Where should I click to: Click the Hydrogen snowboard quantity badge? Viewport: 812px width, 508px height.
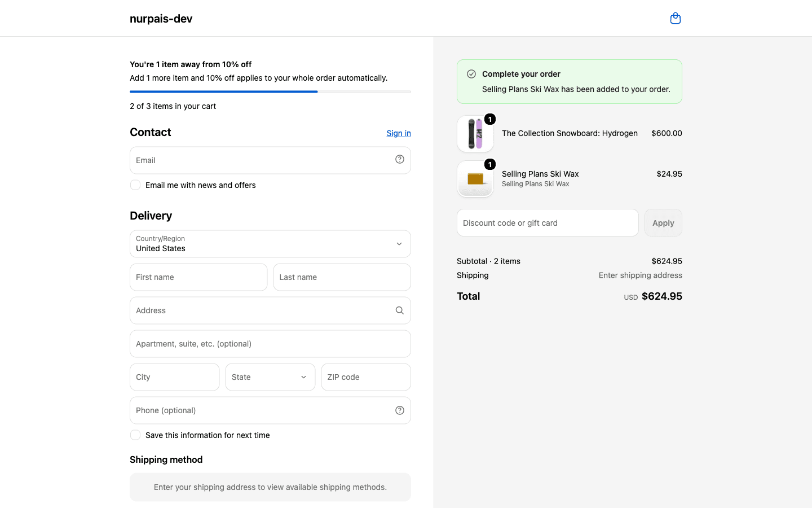490,119
